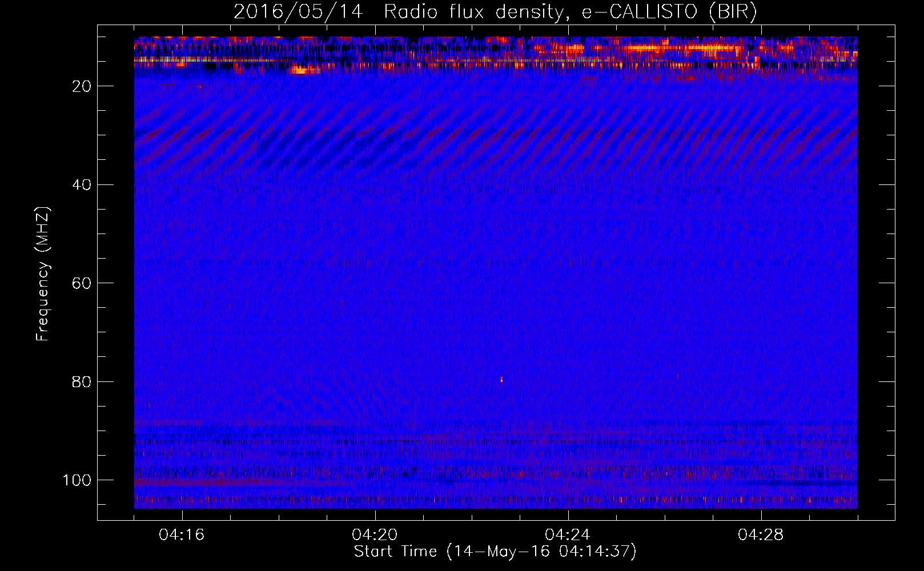Click the frequency tick label '20'

82,86
